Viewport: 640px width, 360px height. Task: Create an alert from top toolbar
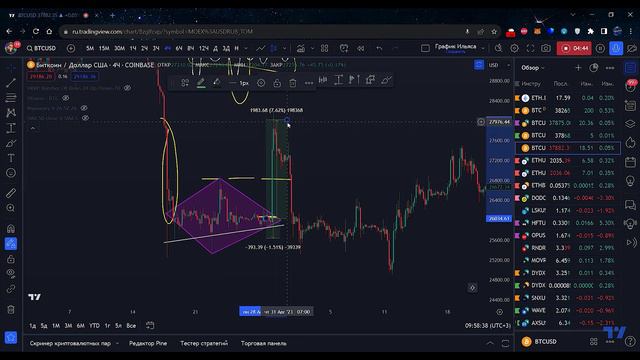[x=344, y=48]
